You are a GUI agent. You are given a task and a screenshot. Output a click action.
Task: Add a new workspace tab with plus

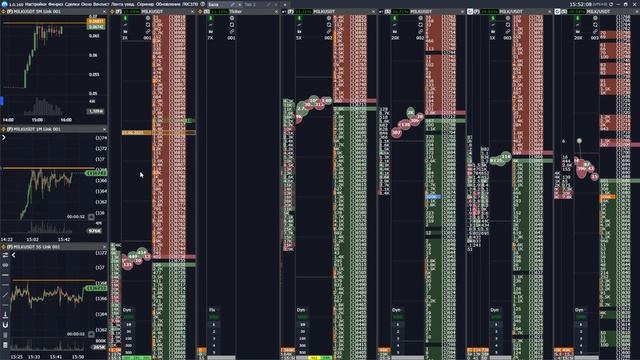[285, 4]
